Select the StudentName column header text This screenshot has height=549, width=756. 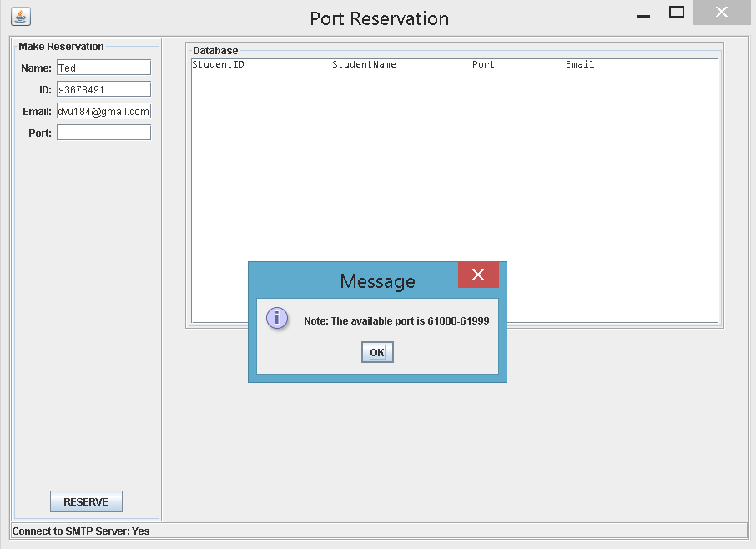coord(364,64)
